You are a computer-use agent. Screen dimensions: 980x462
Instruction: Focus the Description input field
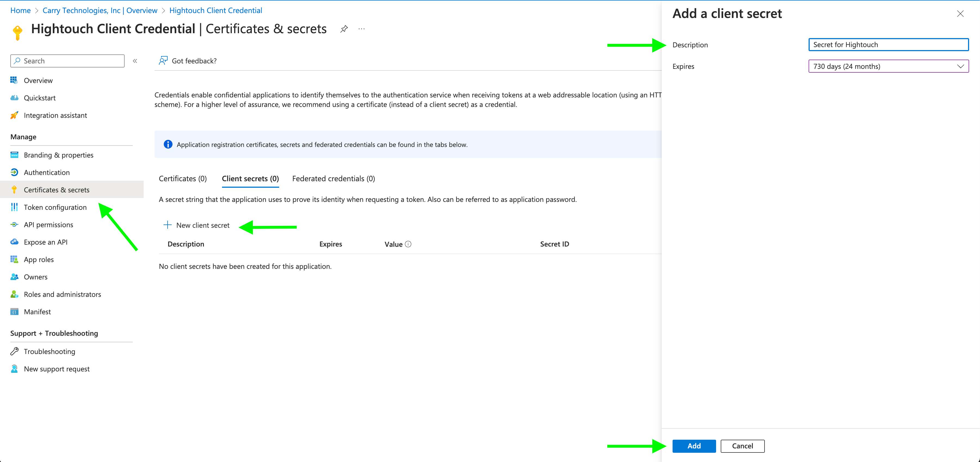tap(888, 45)
